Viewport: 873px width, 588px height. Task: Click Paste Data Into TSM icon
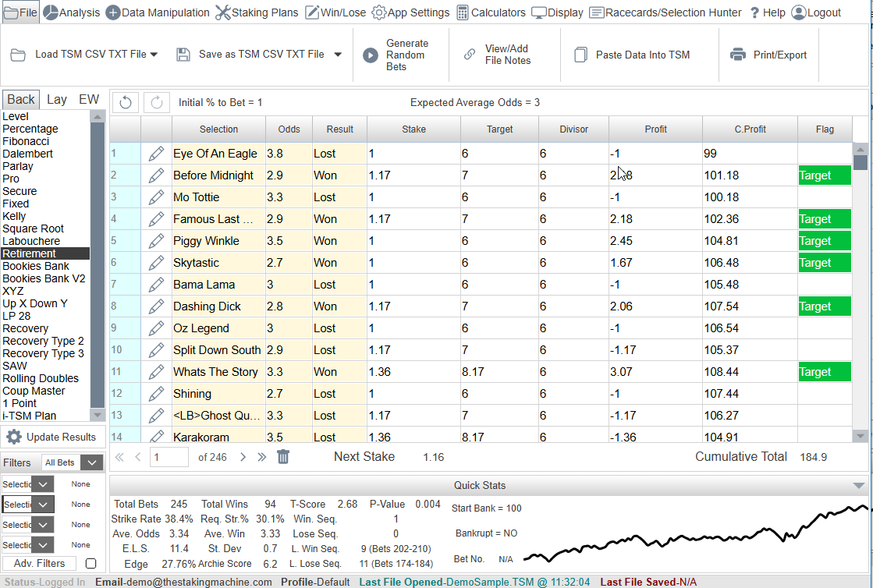click(x=580, y=55)
